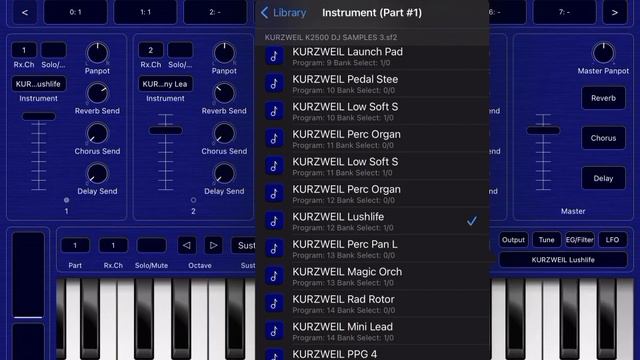Click the checkmark next to KURZWEIL Lushlife

click(472, 221)
